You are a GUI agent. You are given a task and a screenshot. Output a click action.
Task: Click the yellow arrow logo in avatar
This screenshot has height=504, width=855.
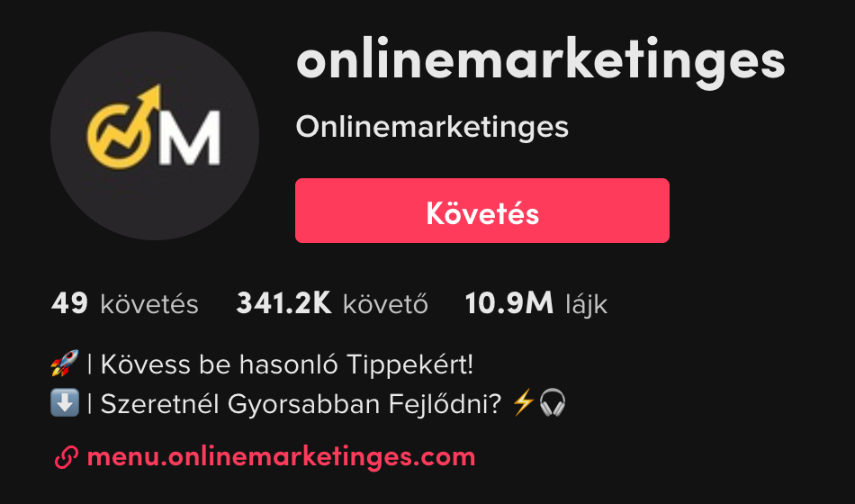coord(124,127)
